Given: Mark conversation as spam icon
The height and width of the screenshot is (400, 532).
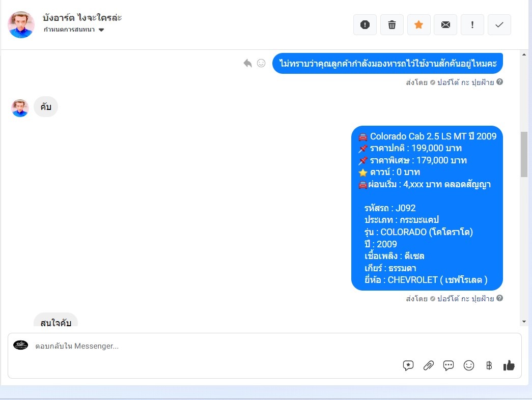Looking at the screenshot, I should (x=365, y=25).
